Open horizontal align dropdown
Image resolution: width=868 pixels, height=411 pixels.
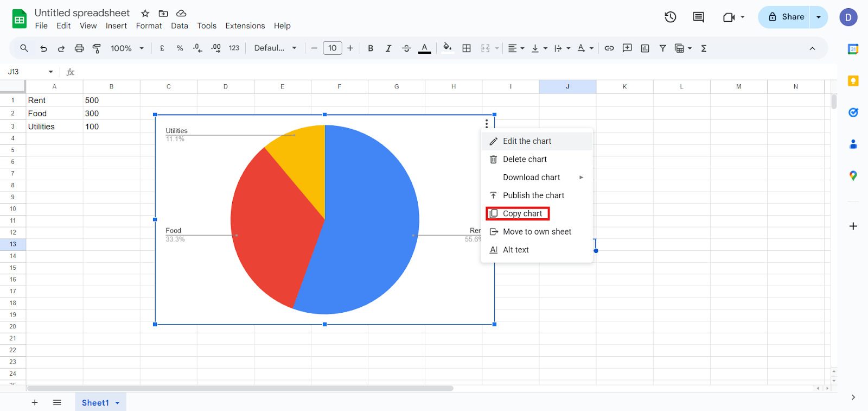[516, 48]
